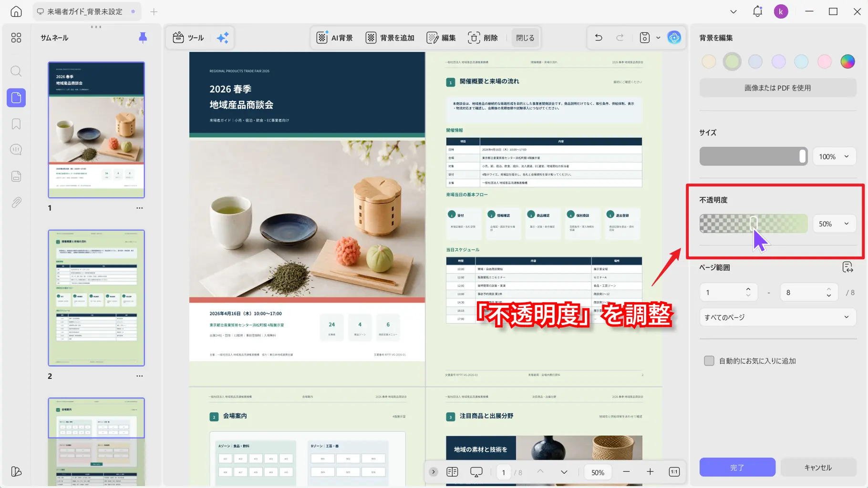Open the notifications bell
The image size is (868, 488).
tap(757, 11)
